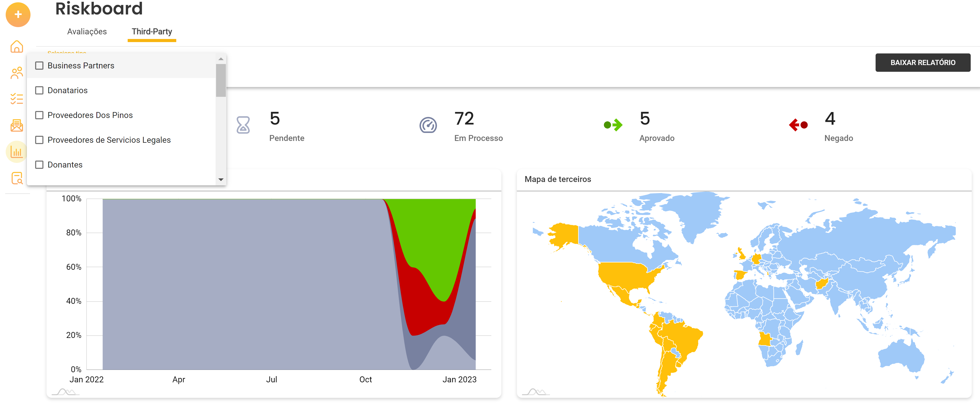Open the checklist tasks sidebar icon

(x=17, y=99)
